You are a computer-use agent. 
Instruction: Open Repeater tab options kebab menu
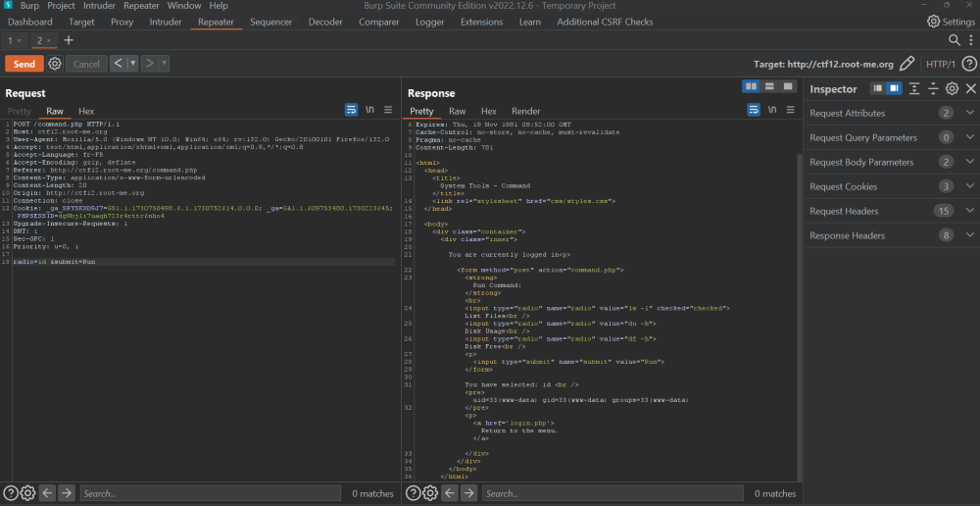(970, 40)
